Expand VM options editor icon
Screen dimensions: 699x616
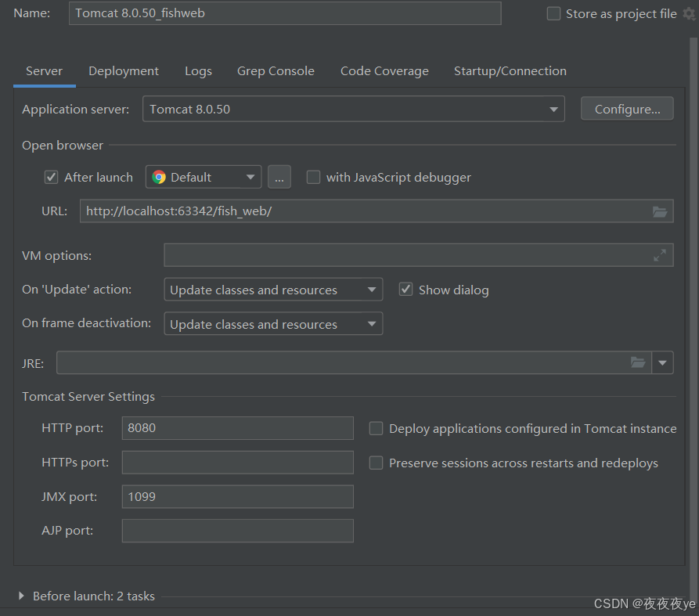click(660, 255)
